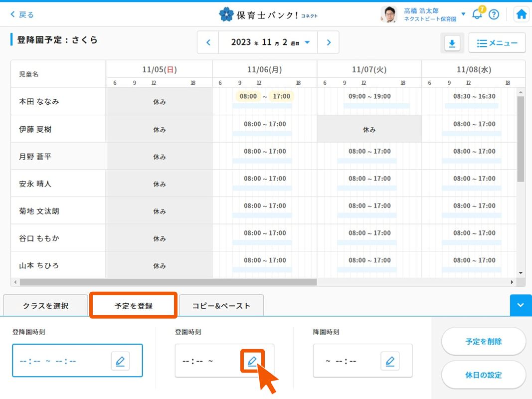This screenshot has height=399, width=532.
Task: Click the download icon button
Action: (x=452, y=43)
